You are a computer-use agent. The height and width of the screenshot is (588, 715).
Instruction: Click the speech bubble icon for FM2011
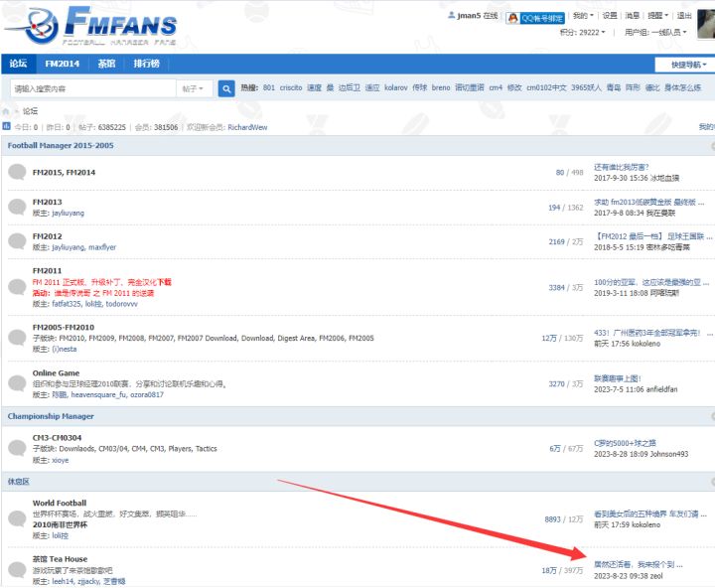pyautogui.click(x=17, y=287)
